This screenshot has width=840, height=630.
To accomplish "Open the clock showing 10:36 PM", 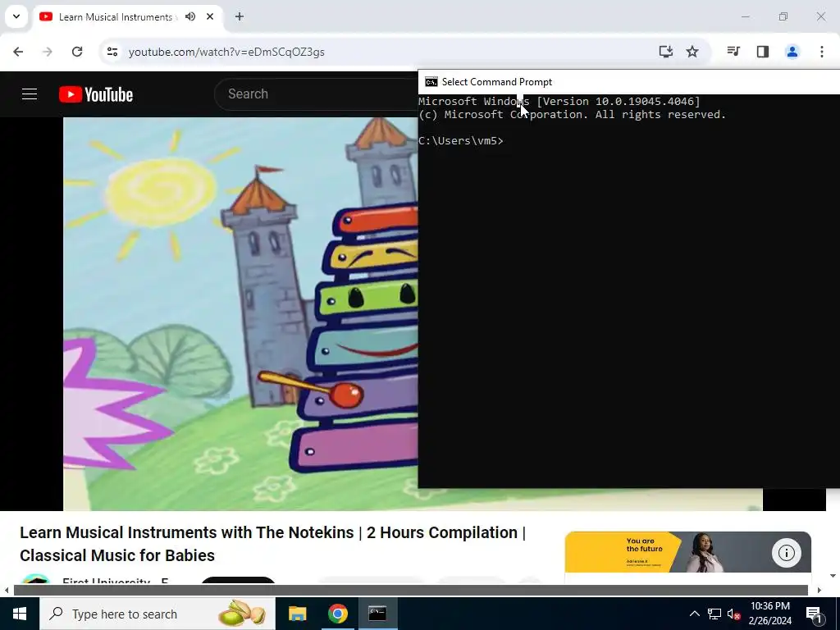I will click(769, 614).
